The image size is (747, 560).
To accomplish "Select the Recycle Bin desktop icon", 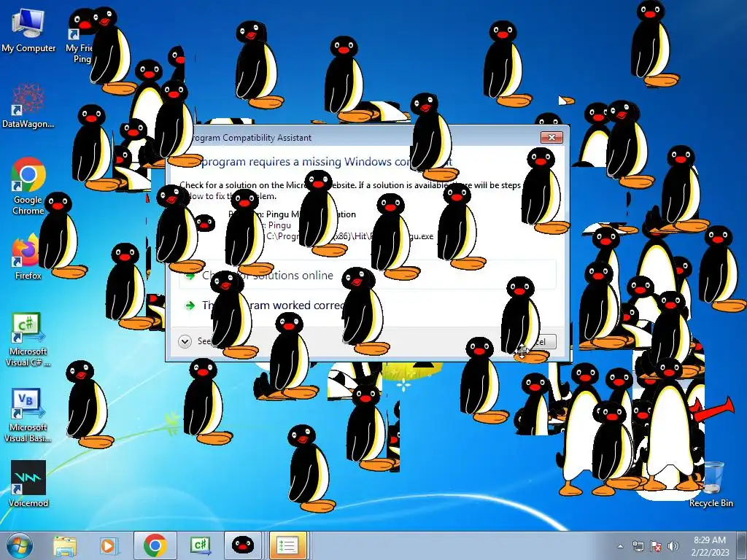I will (x=711, y=483).
